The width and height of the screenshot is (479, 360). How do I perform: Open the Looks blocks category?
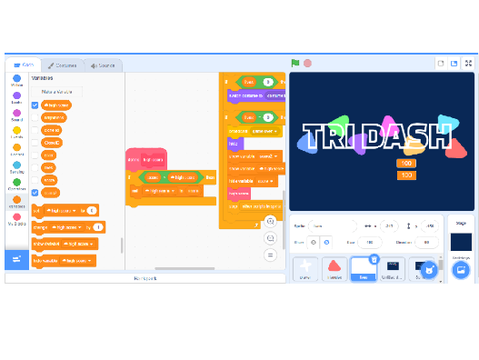pos(17,98)
